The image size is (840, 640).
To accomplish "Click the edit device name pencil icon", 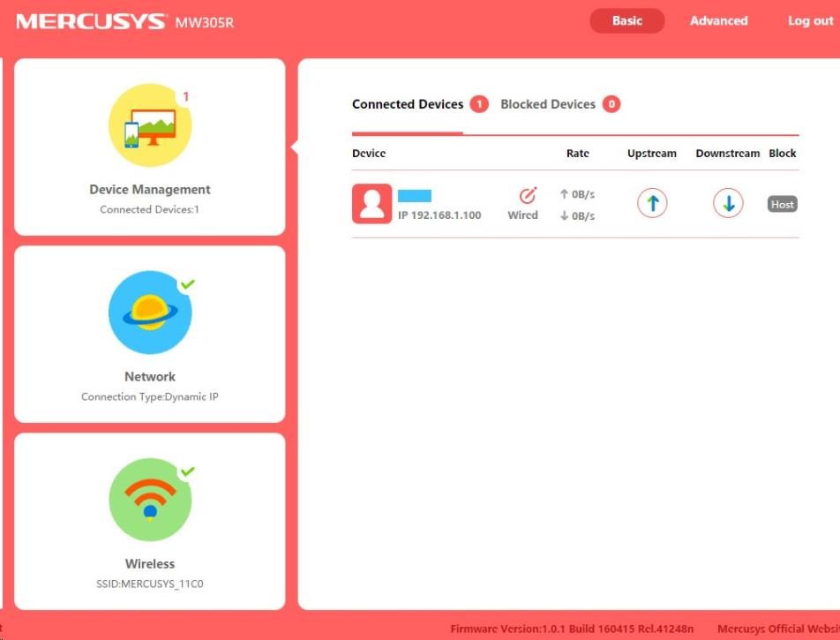I will tap(527, 196).
